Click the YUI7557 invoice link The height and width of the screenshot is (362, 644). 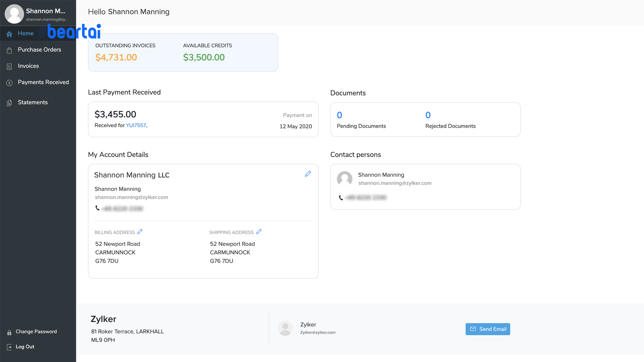(x=136, y=126)
